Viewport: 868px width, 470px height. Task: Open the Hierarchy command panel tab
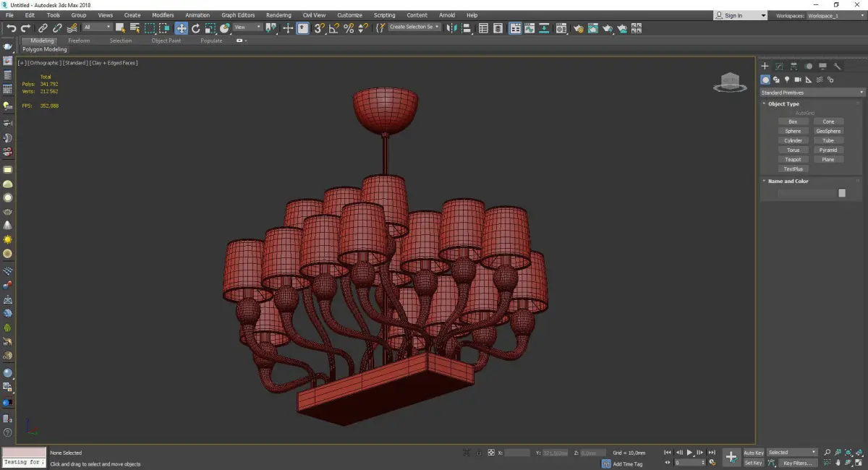click(x=793, y=66)
